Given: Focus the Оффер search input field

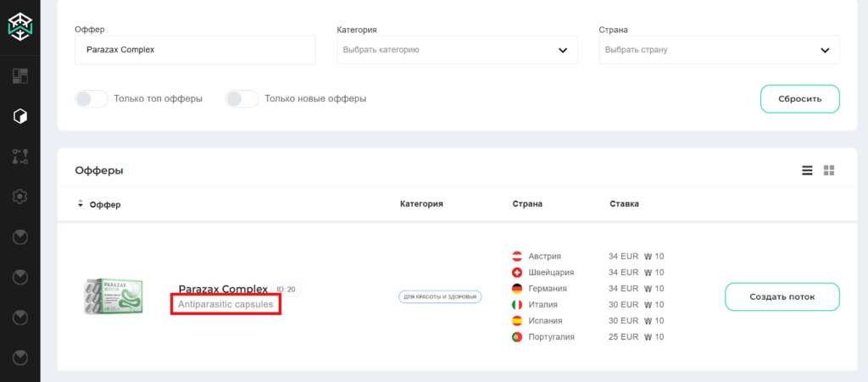Looking at the screenshot, I should [195, 50].
